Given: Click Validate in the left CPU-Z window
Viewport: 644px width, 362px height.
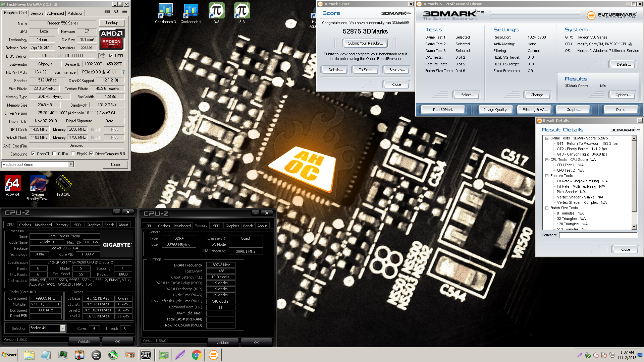Looking at the screenshot, I should 84,342.
